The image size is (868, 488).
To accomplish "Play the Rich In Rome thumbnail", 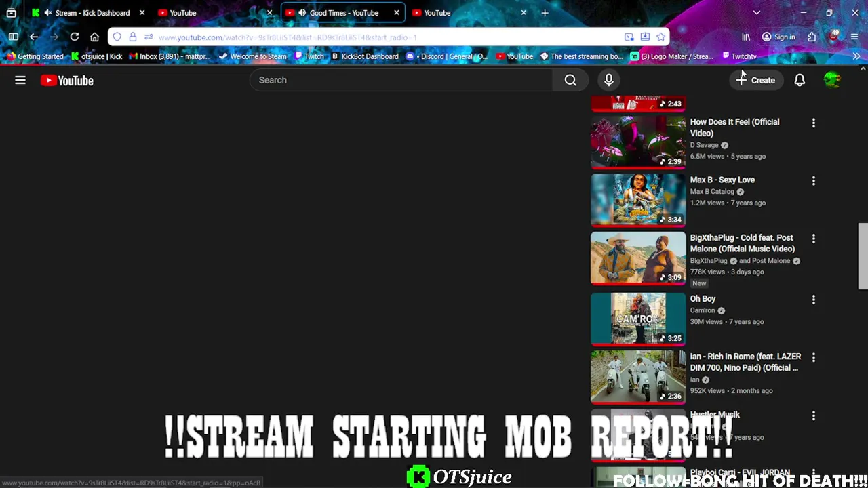I will (638, 376).
